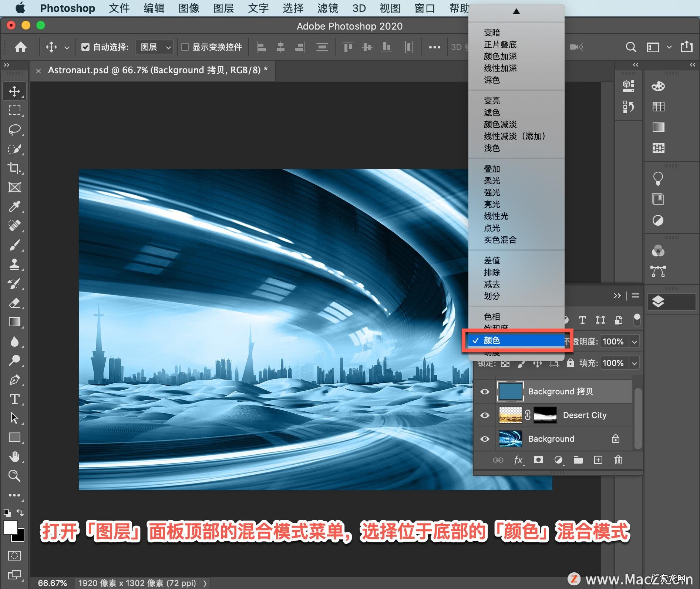
Task: Select the Spot Healing Brush tool
Action: pos(14,225)
